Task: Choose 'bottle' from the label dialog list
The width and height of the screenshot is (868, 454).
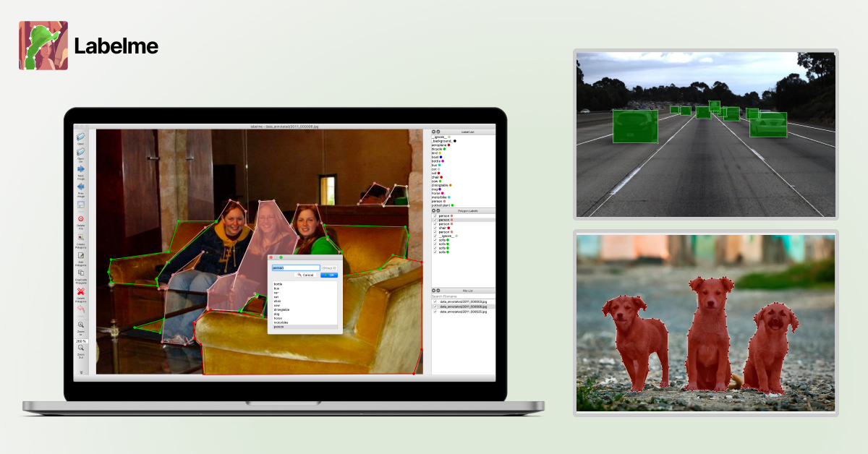Action: point(278,284)
